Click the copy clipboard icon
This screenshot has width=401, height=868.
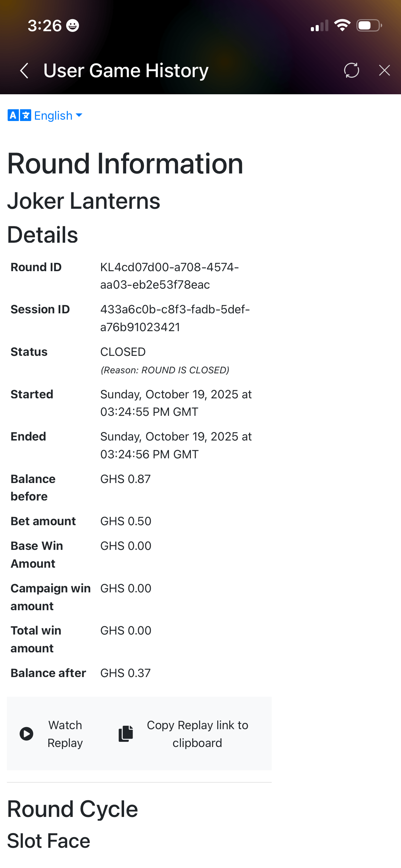click(x=126, y=734)
